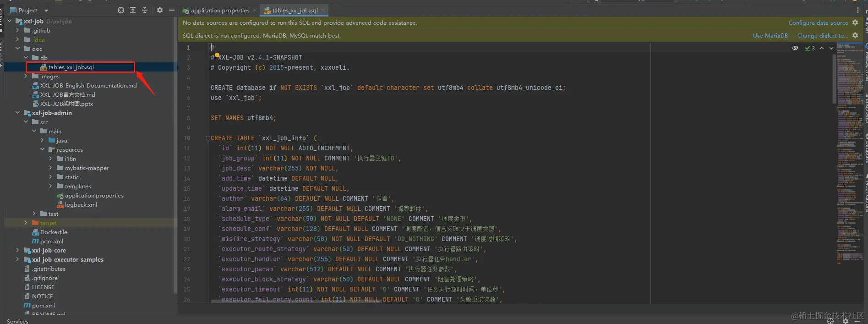Select the test folder

(x=53, y=214)
